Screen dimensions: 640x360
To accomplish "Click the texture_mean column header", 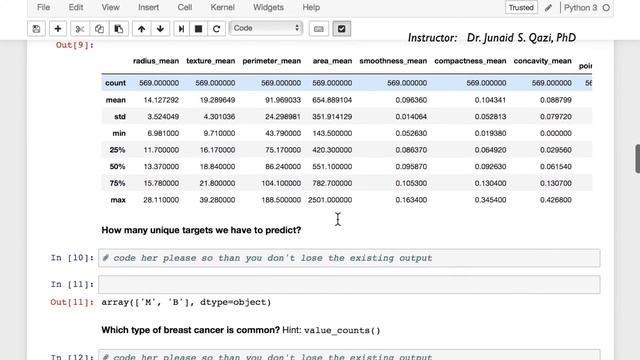I will [x=211, y=61].
